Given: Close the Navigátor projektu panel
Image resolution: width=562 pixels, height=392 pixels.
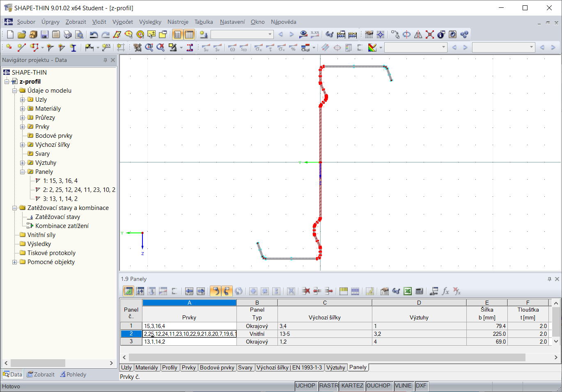Looking at the screenshot, I should tap(113, 60).
